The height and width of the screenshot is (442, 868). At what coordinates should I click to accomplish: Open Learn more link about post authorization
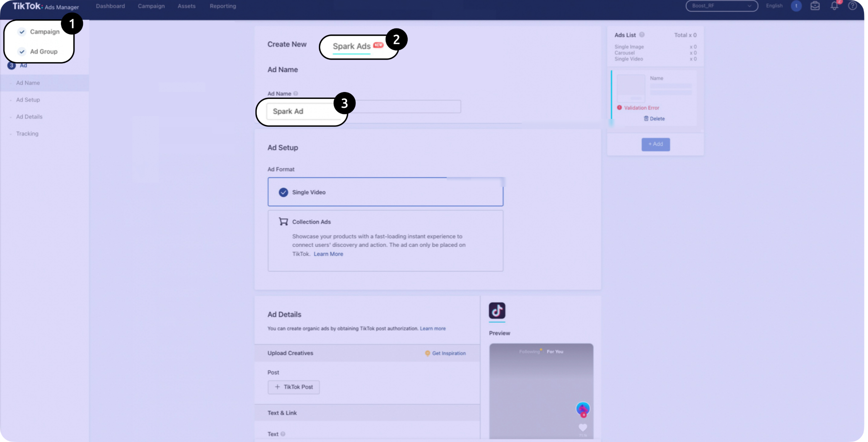(432, 329)
